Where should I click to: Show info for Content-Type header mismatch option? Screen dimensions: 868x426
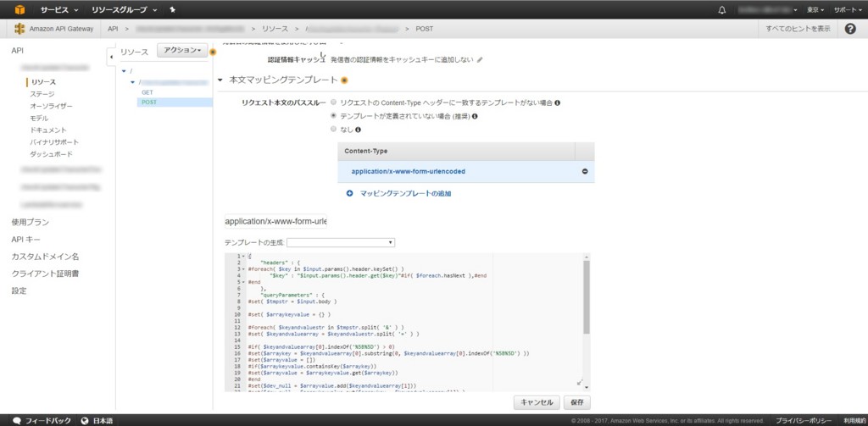tap(558, 103)
